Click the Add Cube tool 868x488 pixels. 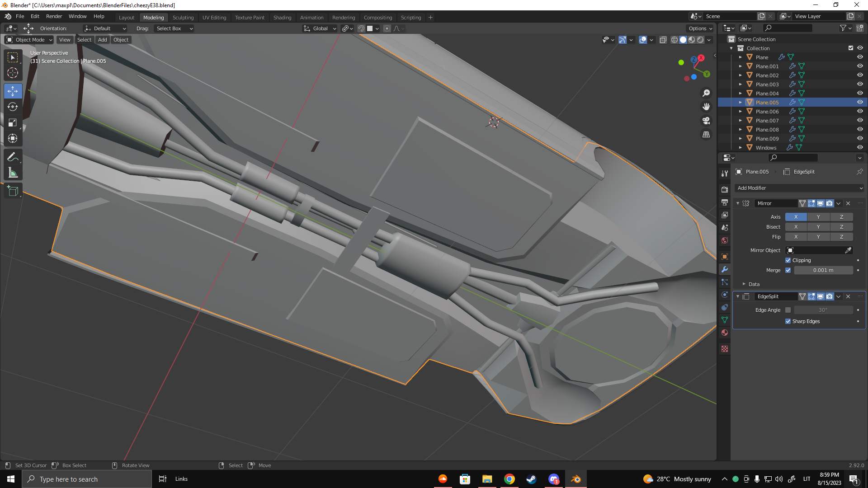click(x=13, y=191)
